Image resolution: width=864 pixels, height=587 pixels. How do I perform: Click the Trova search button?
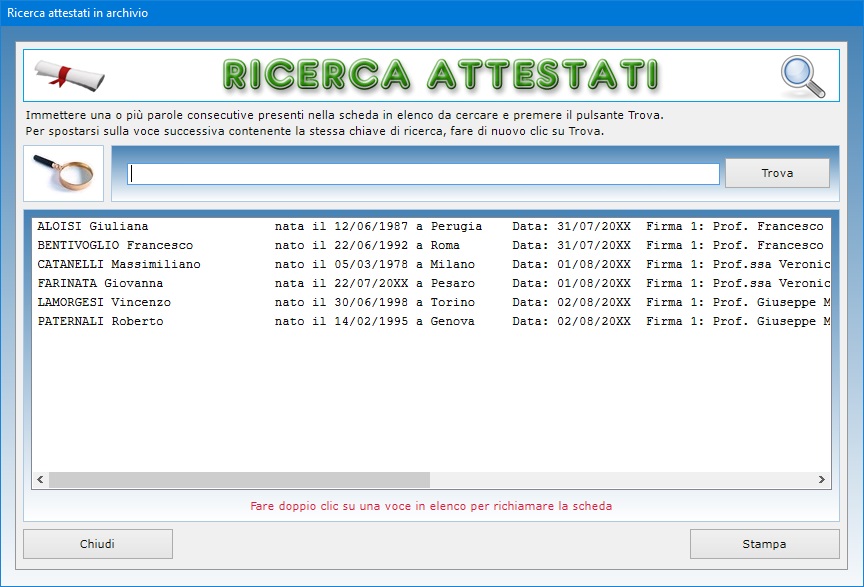777,173
